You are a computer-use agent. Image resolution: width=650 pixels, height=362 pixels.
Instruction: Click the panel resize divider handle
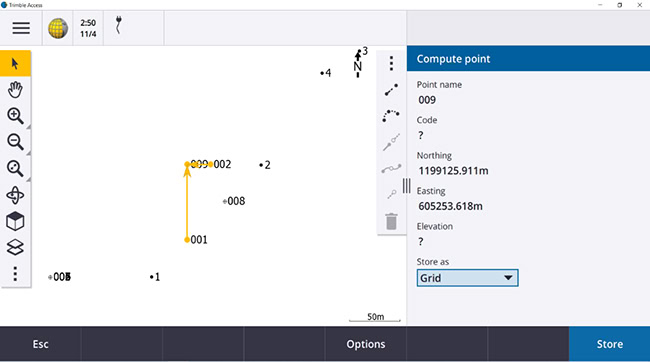coord(407,186)
